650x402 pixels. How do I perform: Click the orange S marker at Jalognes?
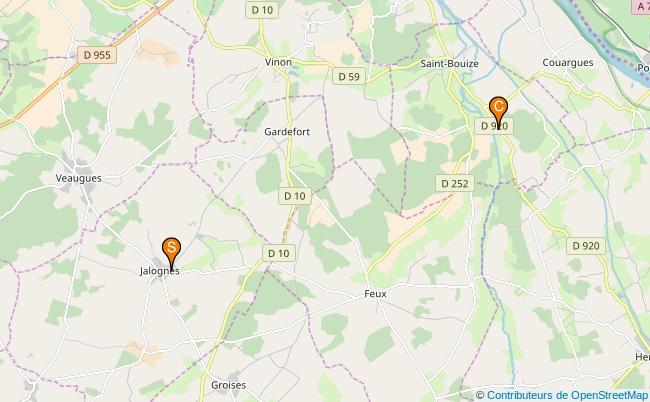coord(171,252)
